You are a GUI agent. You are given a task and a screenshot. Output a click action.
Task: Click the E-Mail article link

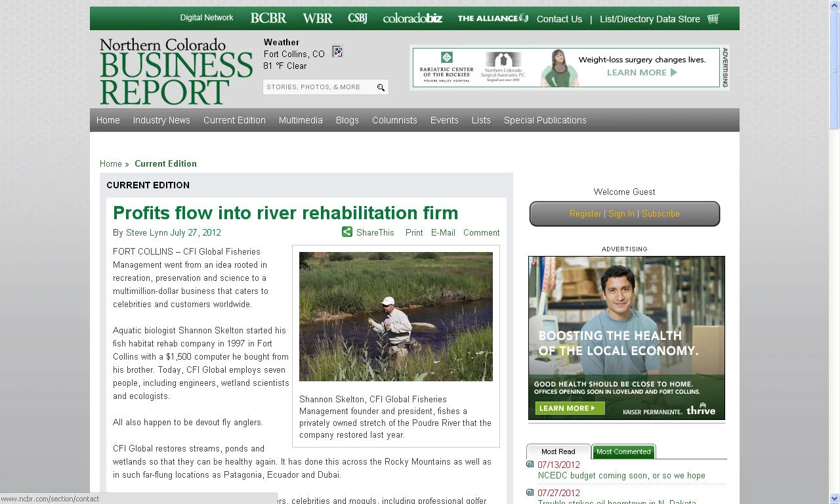point(443,232)
